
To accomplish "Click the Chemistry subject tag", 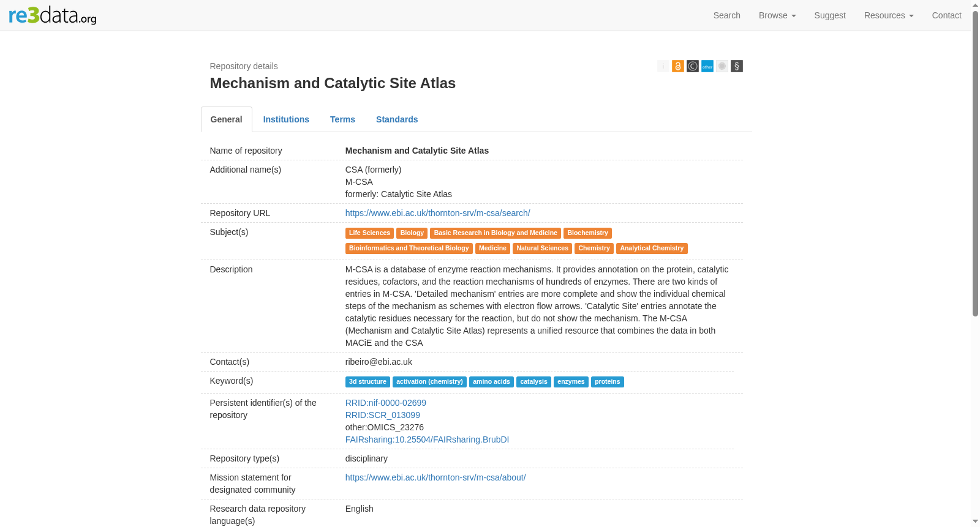I will point(594,249).
